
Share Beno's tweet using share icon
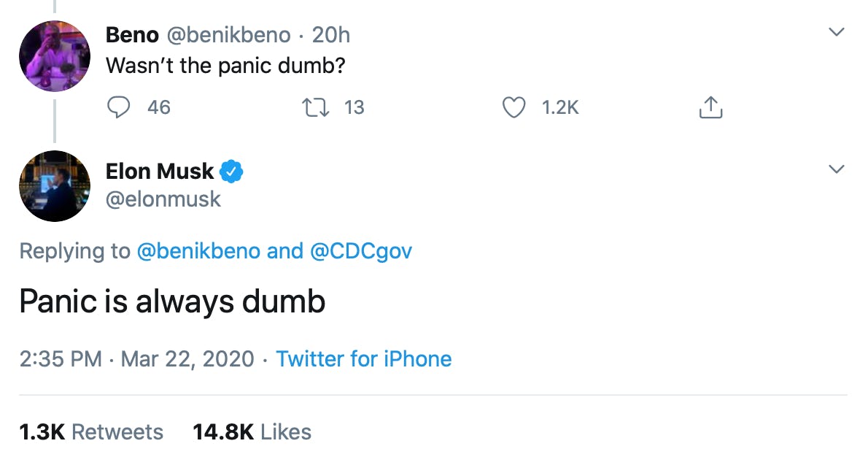[x=710, y=108]
